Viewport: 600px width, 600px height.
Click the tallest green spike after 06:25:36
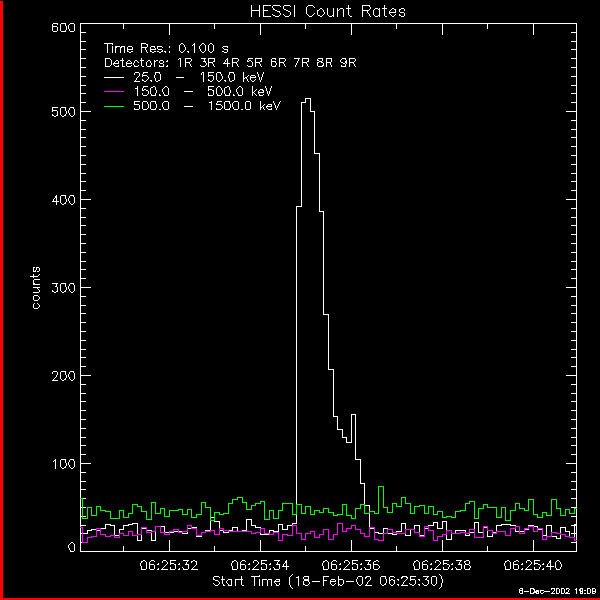tap(381, 487)
